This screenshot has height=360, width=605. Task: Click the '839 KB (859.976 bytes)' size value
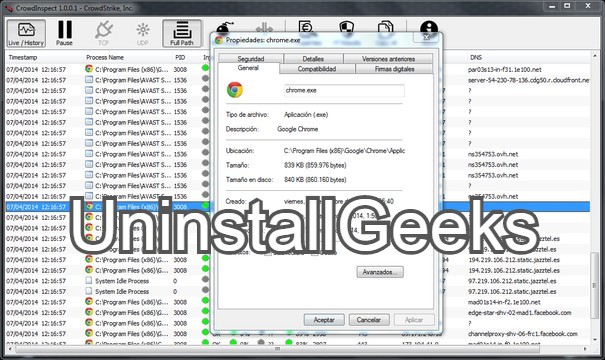point(315,165)
